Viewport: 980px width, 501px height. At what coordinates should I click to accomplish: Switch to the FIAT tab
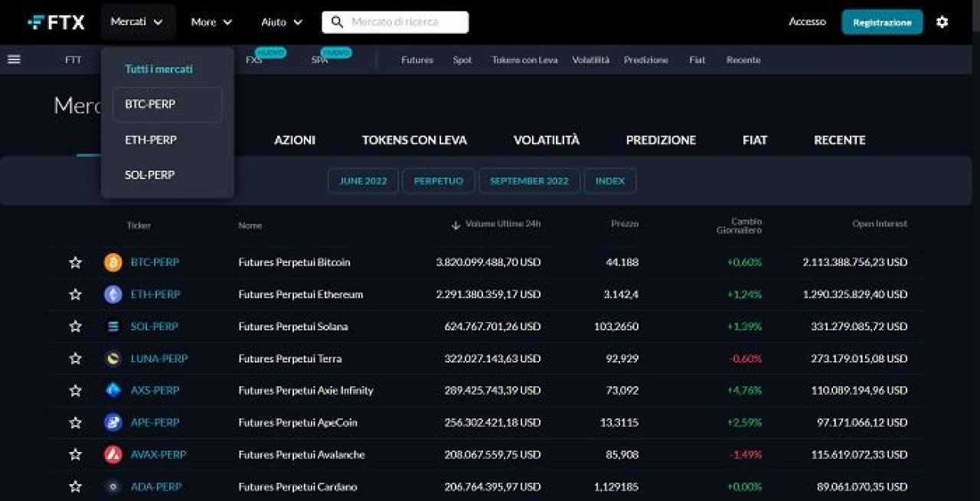coord(755,140)
